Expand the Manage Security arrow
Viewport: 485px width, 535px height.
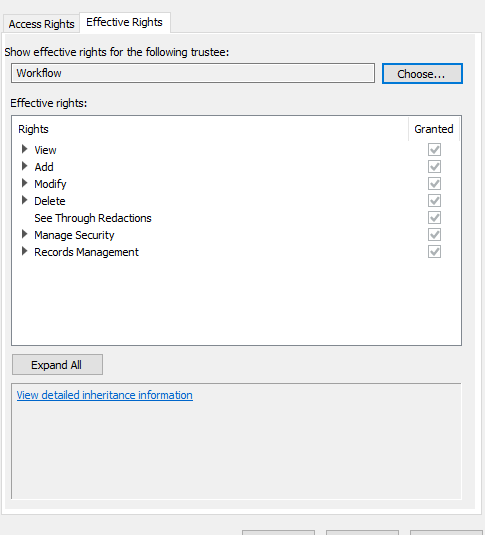point(24,234)
